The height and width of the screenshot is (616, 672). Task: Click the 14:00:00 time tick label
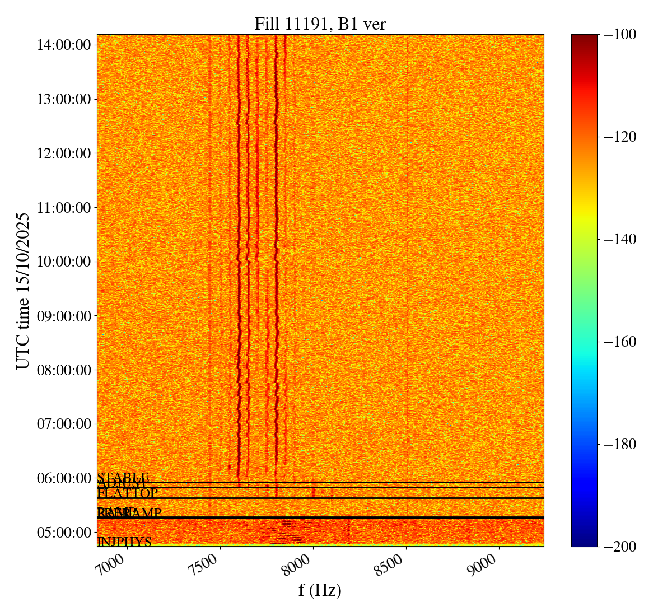pos(64,45)
